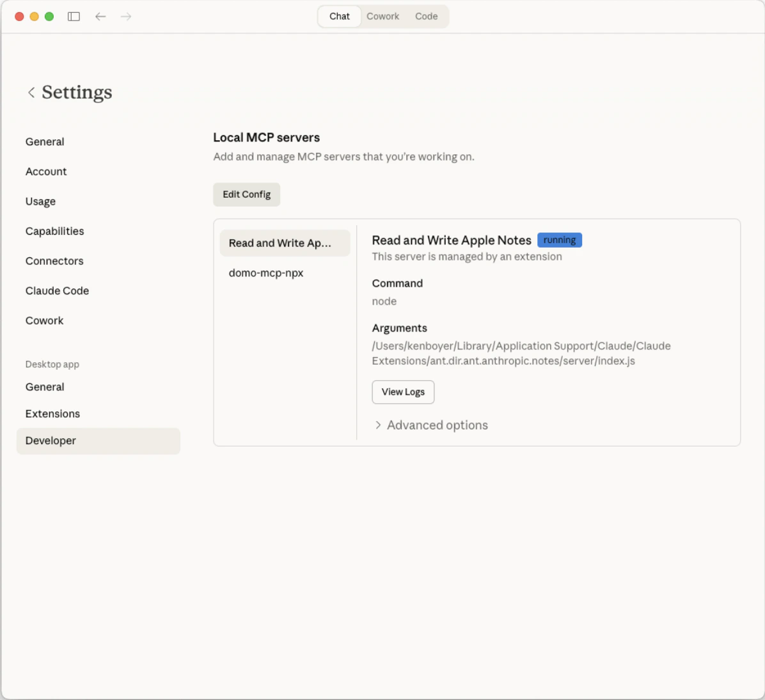The height and width of the screenshot is (700, 765).
Task: Close the window with the red button
Action: (20, 17)
